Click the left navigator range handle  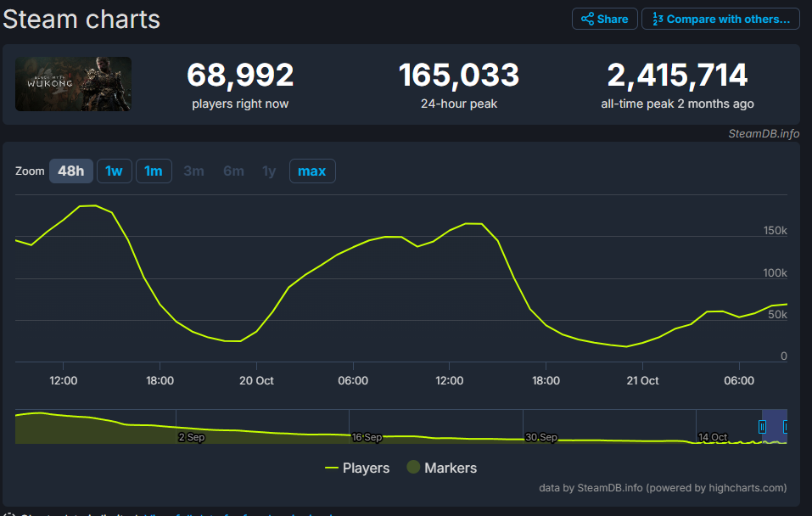click(x=762, y=426)
